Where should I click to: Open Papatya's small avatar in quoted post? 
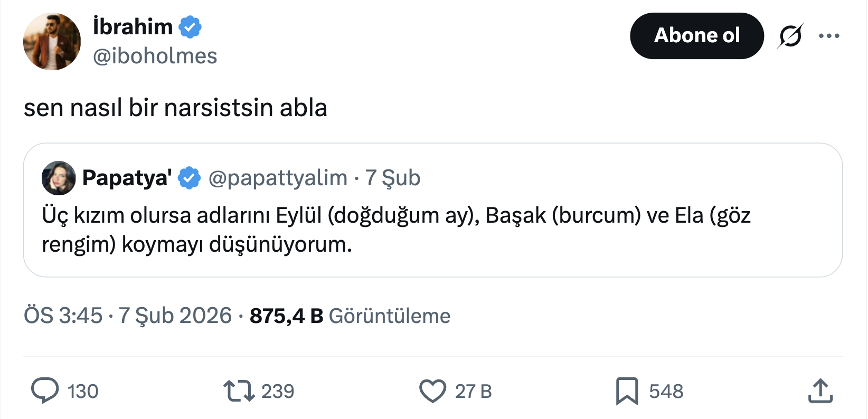click(x=59, y=178)
